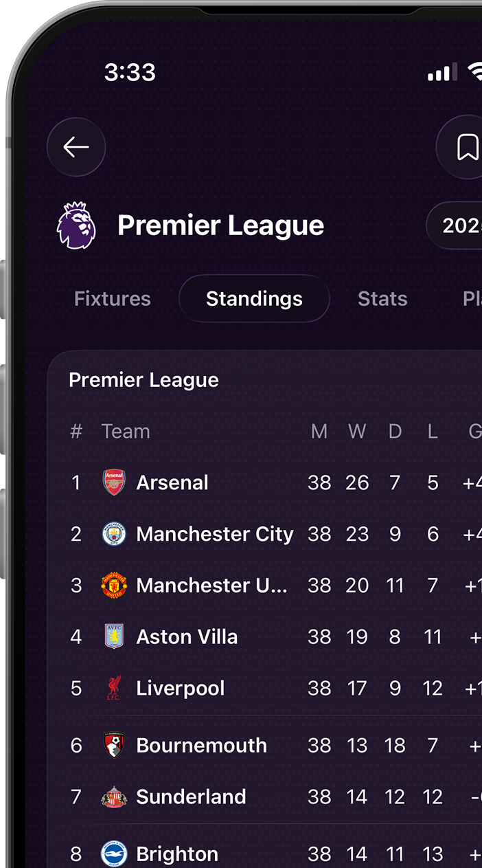Tap the Brighton club badge
The image size is (482, 868).
[x=114, y=854]
